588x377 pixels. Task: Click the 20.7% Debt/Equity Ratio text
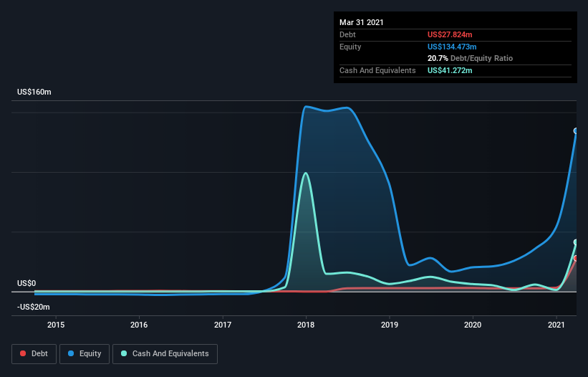coord(471,59)
